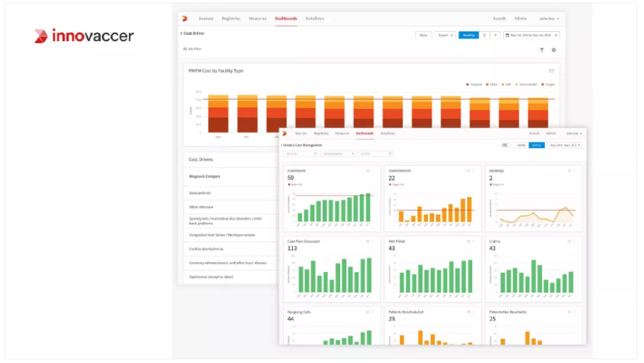Viewport: 644px width, 363px height.
Task: Select the Monthly period in the Cost Driver window
Action: [468, 35]
